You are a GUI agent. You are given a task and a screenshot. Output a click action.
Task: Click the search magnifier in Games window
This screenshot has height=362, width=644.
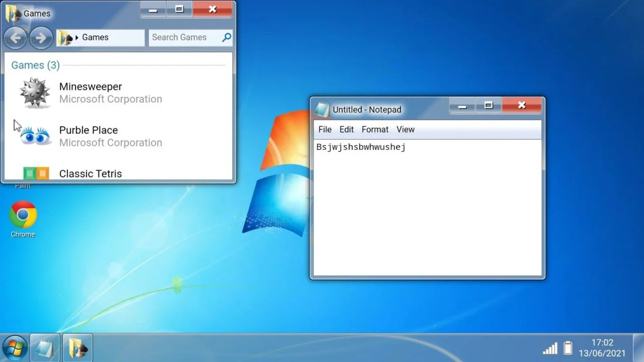pyautogui.click(x=226, y=37)
